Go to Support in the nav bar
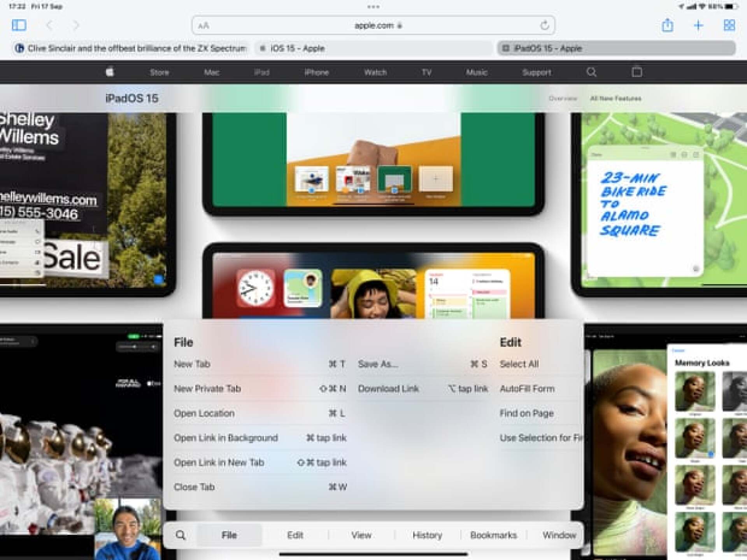Image resolution: width=747 pixels, height=560 pixels. pos(537,72)
